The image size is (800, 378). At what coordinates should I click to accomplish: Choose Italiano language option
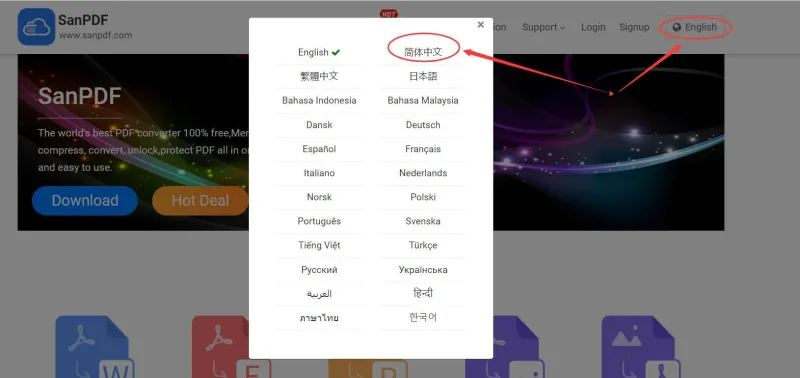(319, 173)
